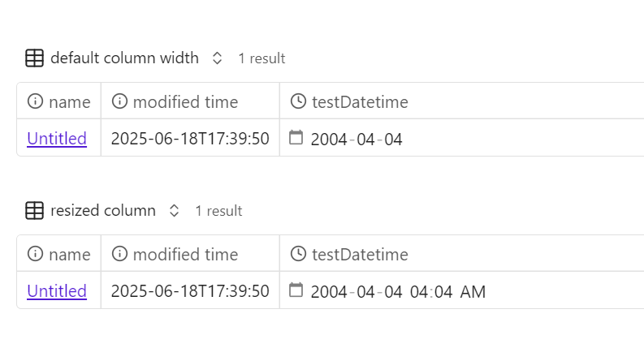This screenshot has width=644, height=348.
Task: Expand view switcher next to 'default column width'
Action: point(218,58)
